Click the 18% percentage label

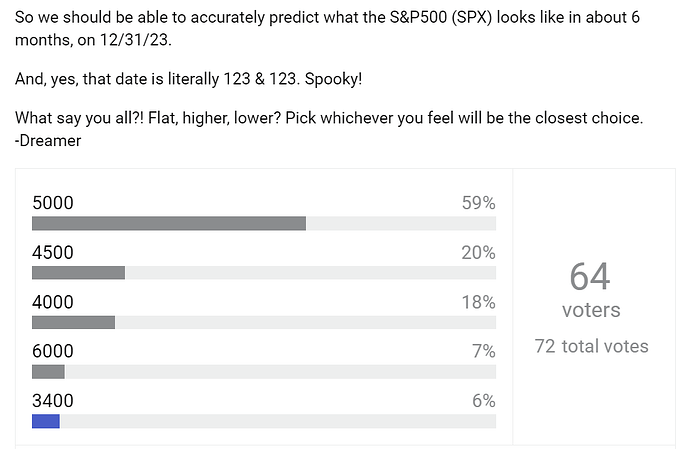pyautogui.click(x=479, y=302)
